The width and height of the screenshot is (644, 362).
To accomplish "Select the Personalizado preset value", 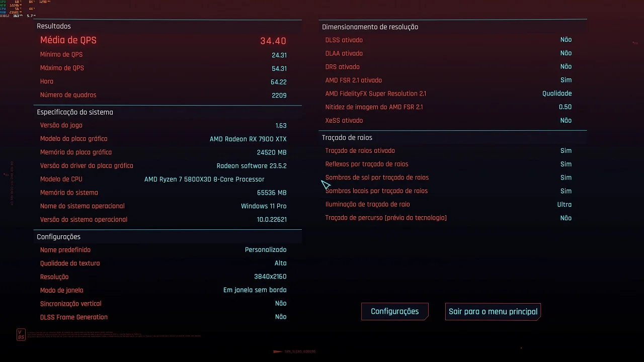I will [266, 250].
